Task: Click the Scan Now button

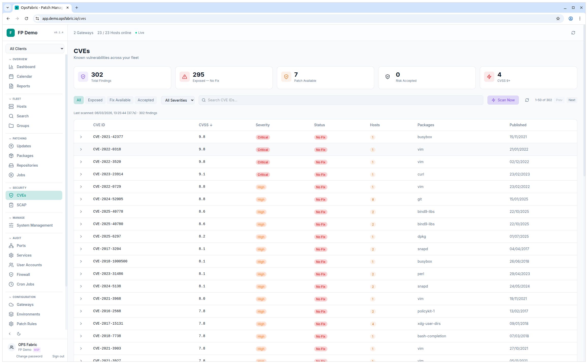Action: [x=503, y=100]
